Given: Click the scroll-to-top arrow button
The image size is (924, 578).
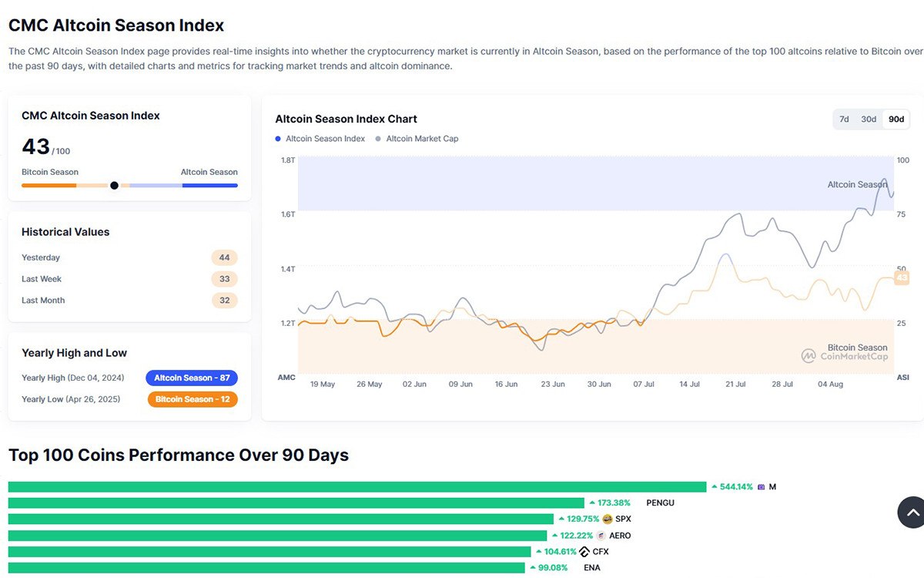Looking at the screenshot, I should (912, 512).
